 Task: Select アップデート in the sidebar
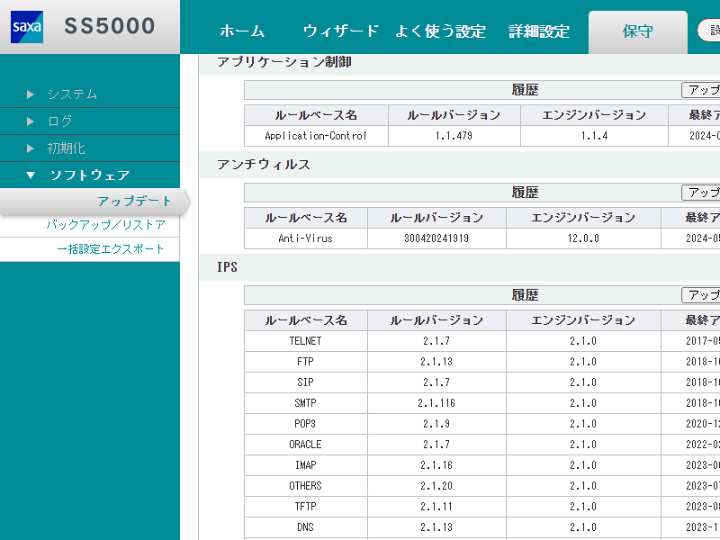(x=134, y=201)
